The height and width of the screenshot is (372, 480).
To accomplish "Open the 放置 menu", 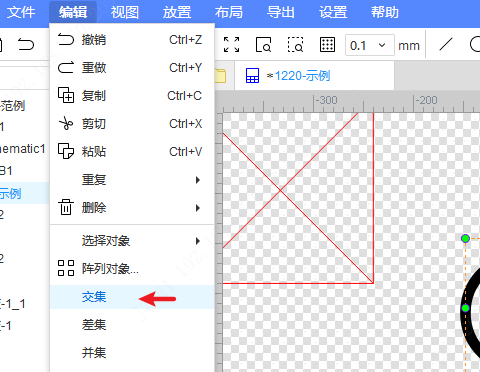I will tap(177, 12).
